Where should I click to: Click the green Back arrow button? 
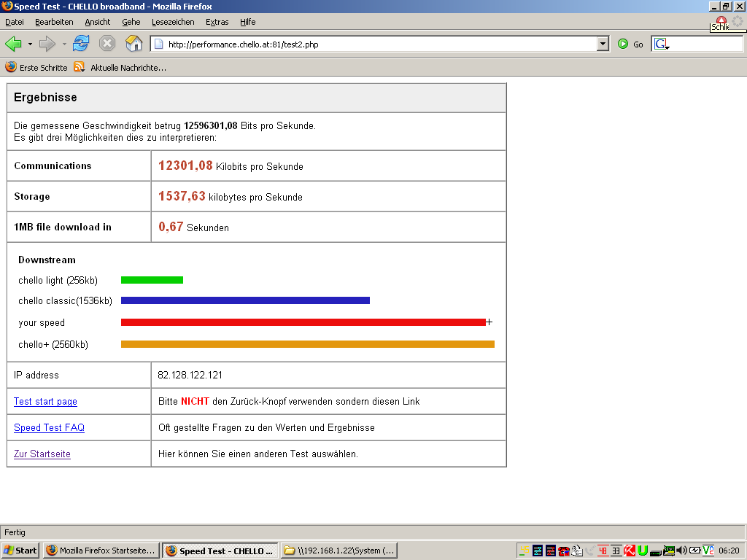(x=14, y=44)
